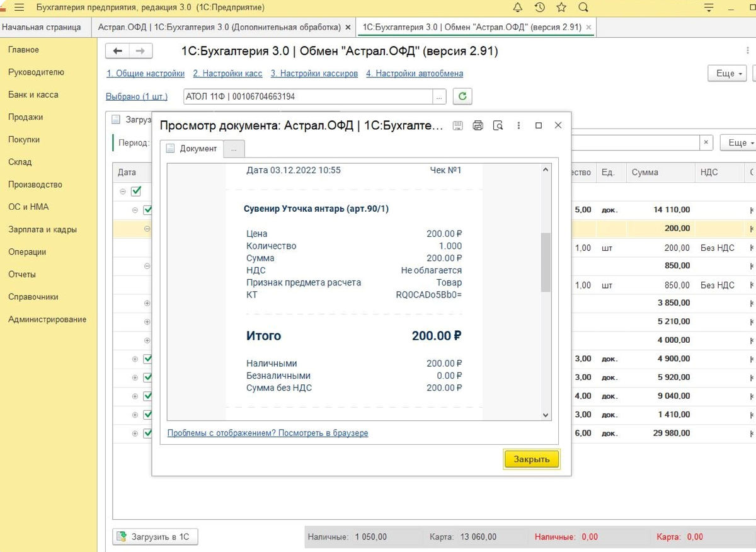Click the back navigation arrow

pyautogui.click(x=117, y=51)
